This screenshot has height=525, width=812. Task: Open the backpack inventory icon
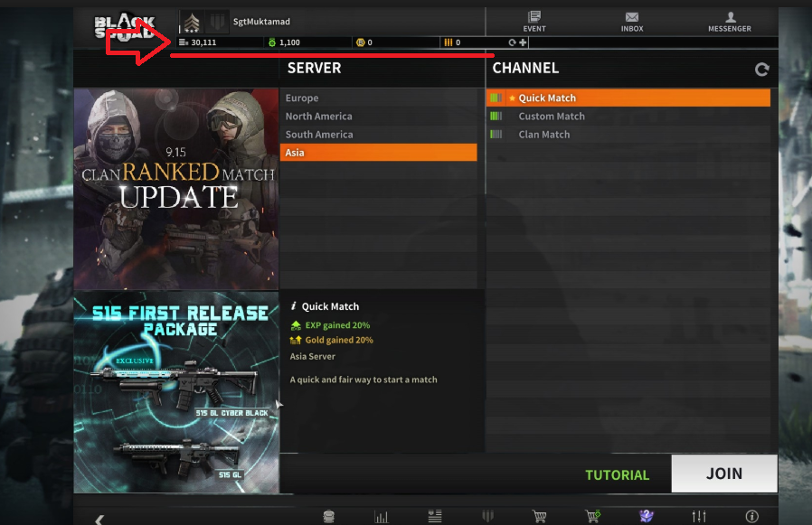[329, 516]
